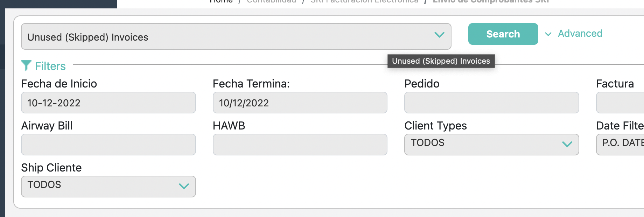Focus the HAWB text field
644x217 pixels.
tap(300, 145)
